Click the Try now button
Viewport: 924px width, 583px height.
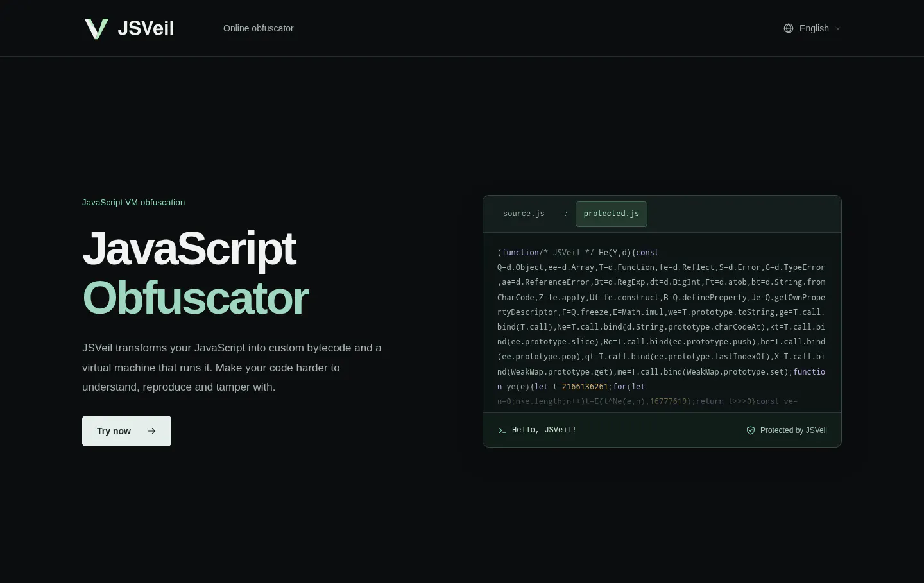point(126,431)
